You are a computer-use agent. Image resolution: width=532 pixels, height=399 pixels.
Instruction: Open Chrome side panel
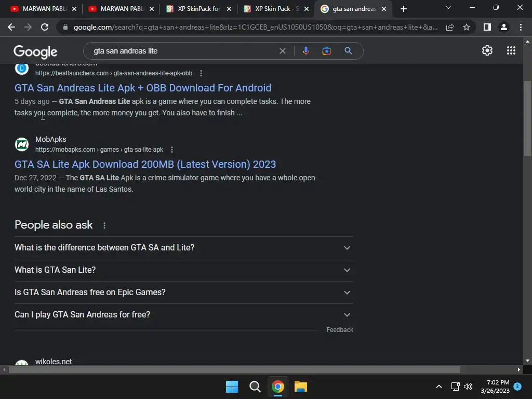487,27
